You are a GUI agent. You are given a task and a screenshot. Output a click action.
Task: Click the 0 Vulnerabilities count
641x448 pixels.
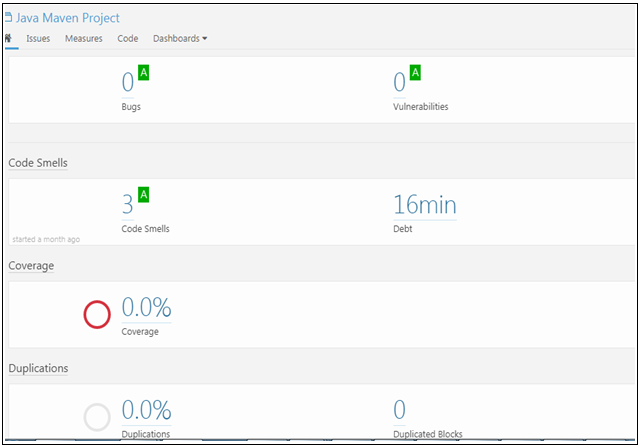[400, 83]
